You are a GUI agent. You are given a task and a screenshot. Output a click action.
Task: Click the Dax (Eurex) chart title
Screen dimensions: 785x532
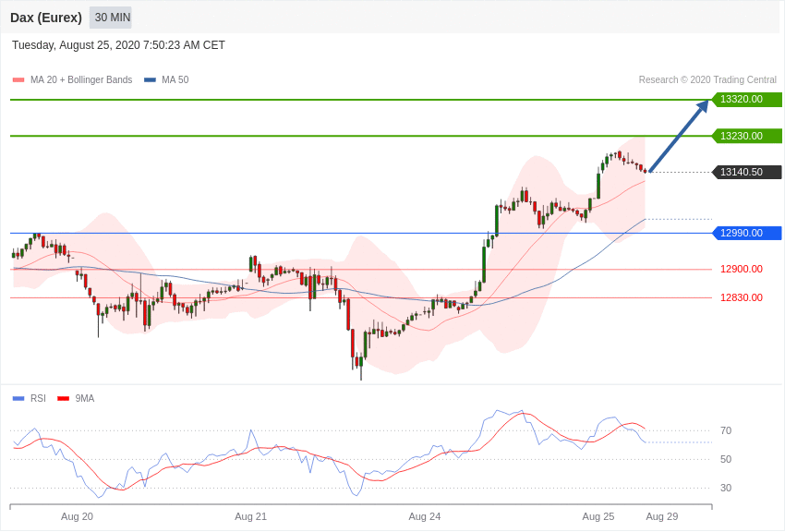coord(46,18)
